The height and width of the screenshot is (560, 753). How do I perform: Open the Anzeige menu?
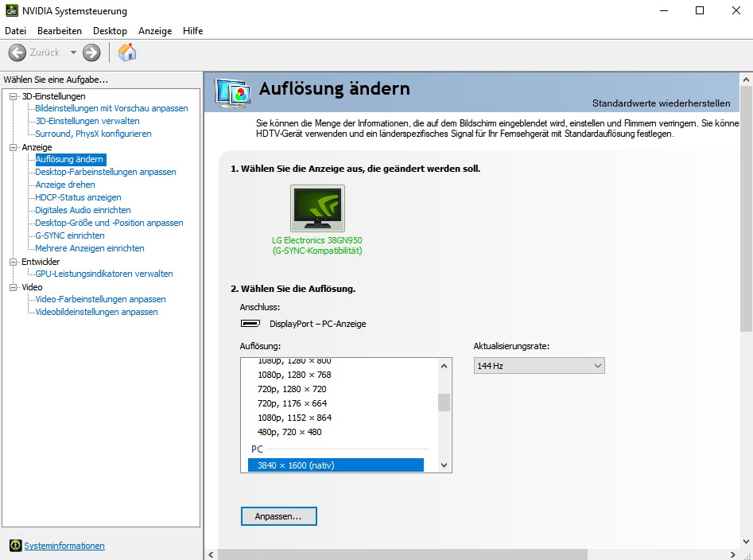point(155,31)
